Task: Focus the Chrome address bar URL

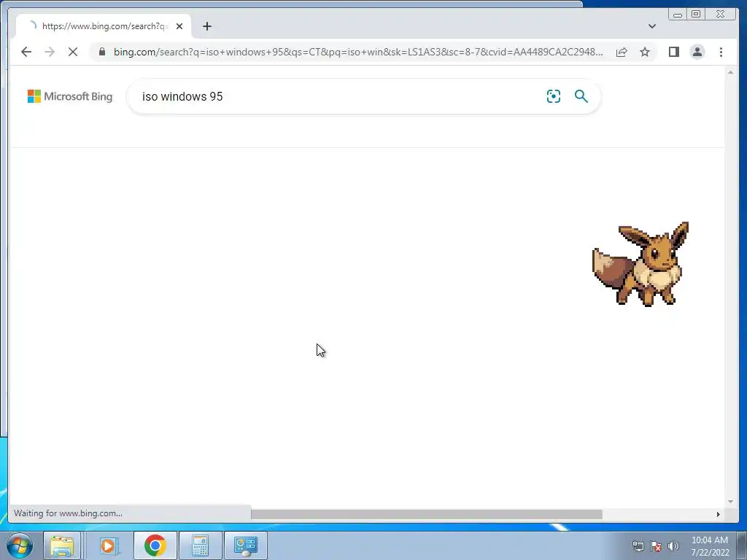Action: click(x=357, y=52)
